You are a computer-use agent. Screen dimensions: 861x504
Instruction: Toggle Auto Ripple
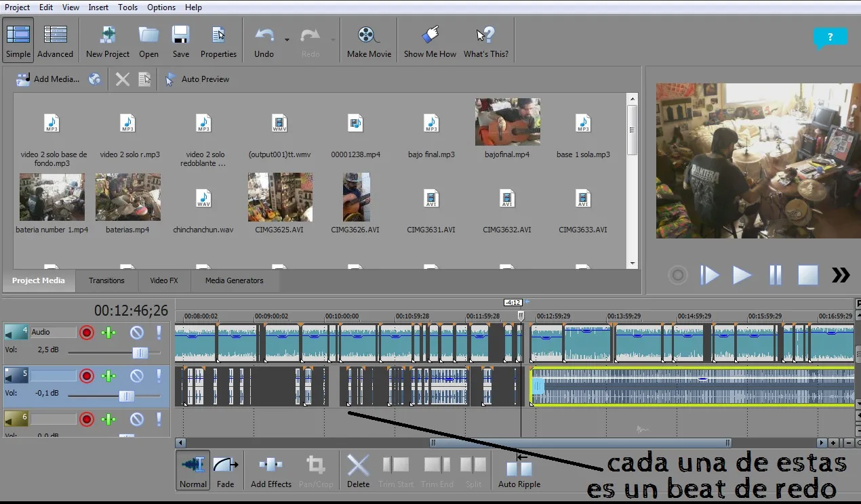click(519, 471)
